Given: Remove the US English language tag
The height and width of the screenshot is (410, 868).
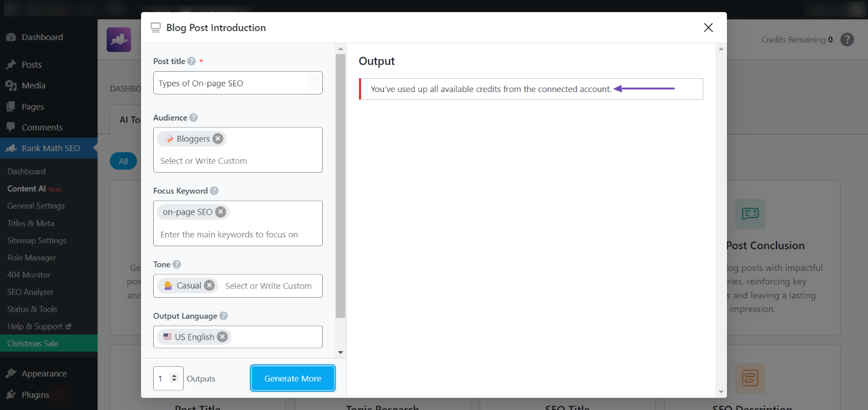Looking at the screenshot, I should [x=222, y=337].
